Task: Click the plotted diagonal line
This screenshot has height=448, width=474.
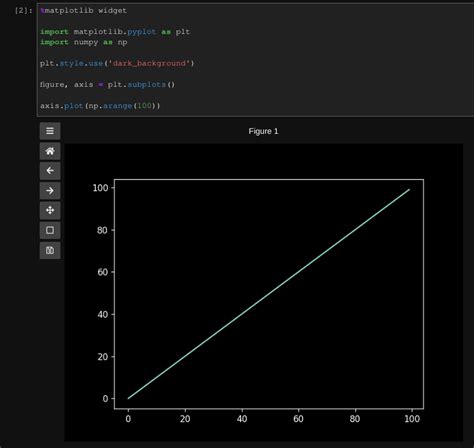Action: pyautogui.click(x=269, y=294)
